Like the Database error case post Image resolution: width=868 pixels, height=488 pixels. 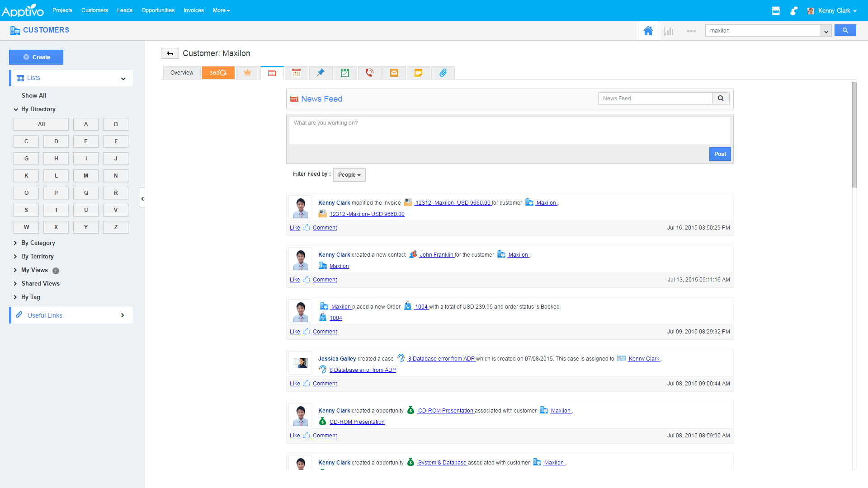295,384
